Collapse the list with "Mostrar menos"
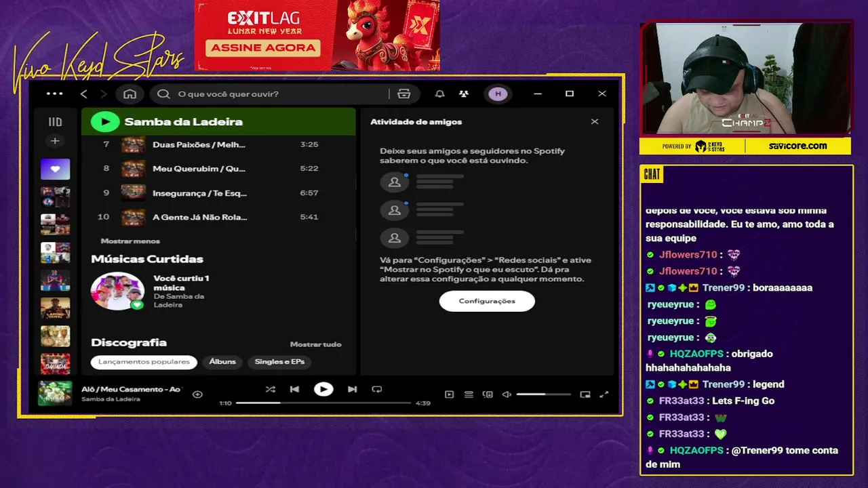Image resolution: width=868 pixels, height=488 pixels. point(130,241)
